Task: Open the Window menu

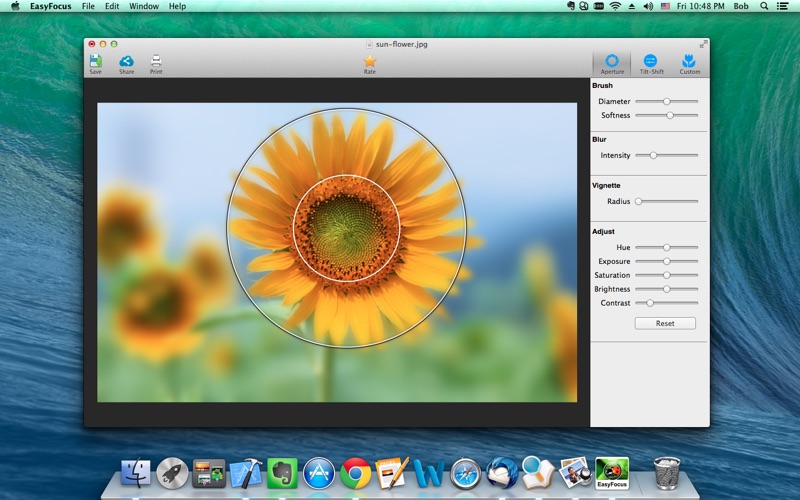Action: pos(144,6)
